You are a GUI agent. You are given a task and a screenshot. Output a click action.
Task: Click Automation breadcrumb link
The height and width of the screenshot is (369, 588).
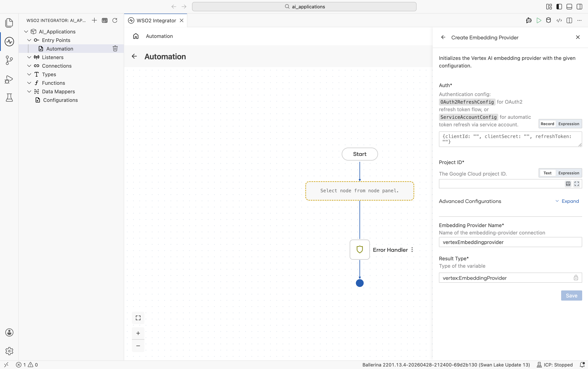(160, 36)
